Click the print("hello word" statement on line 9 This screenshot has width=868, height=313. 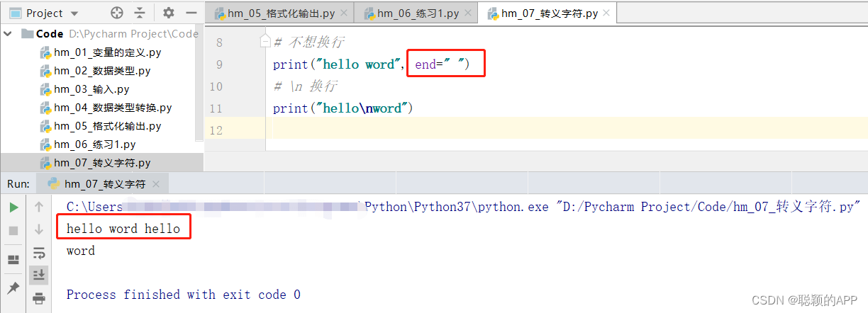[x=337, y=64]
